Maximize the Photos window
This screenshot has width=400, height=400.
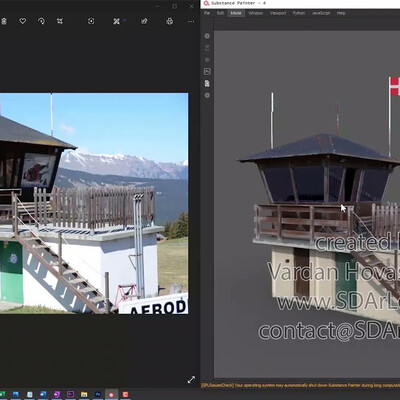174,6
